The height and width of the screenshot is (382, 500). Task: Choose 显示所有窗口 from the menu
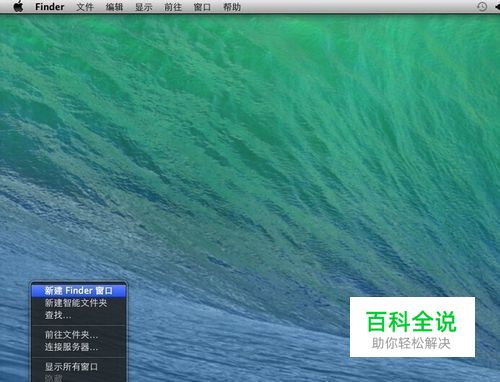[x=79, y=367]
